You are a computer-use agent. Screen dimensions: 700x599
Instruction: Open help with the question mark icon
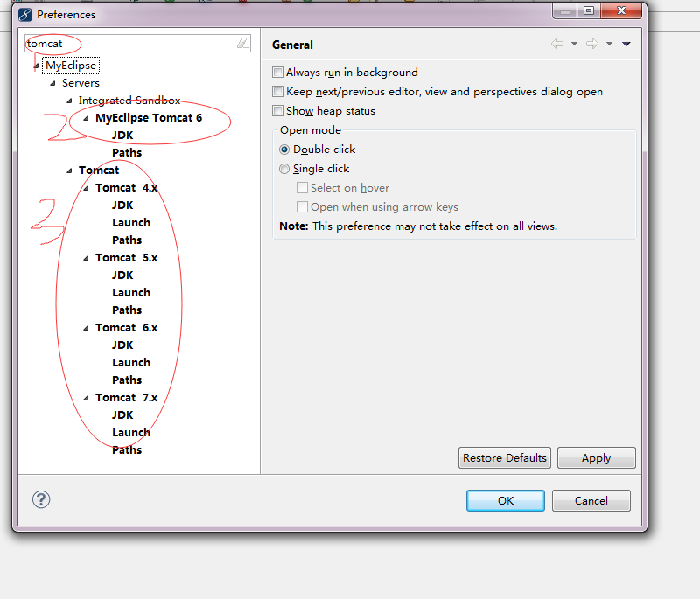pyautogui.click(x=41, y=499)
